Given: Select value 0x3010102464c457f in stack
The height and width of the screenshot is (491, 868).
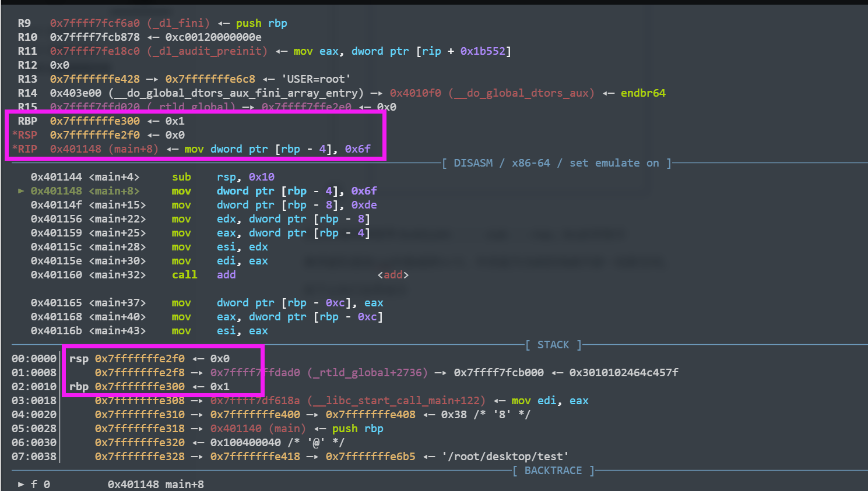Looking at the screenshot, I should (x=624, y=373).
